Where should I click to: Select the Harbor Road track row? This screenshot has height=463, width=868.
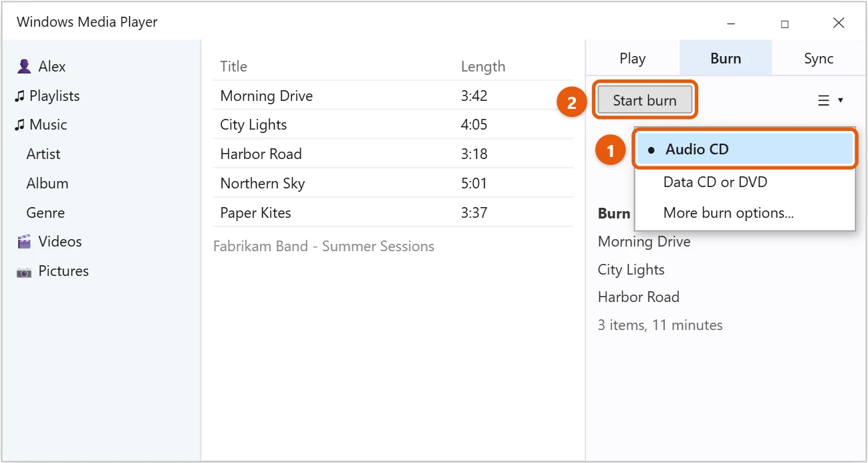tap(393, 154)
